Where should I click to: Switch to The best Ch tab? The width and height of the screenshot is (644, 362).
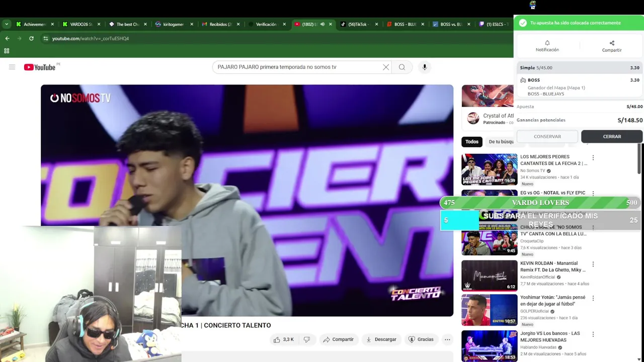127,24
